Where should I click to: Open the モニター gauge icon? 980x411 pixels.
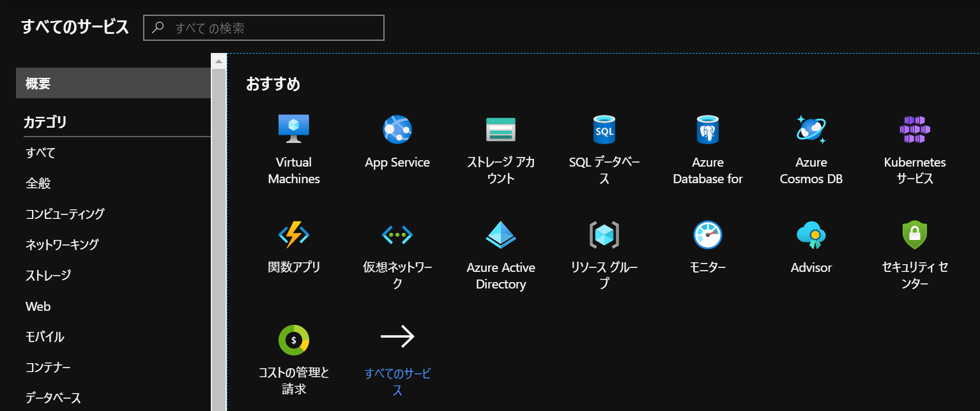(x=708, y=235)
